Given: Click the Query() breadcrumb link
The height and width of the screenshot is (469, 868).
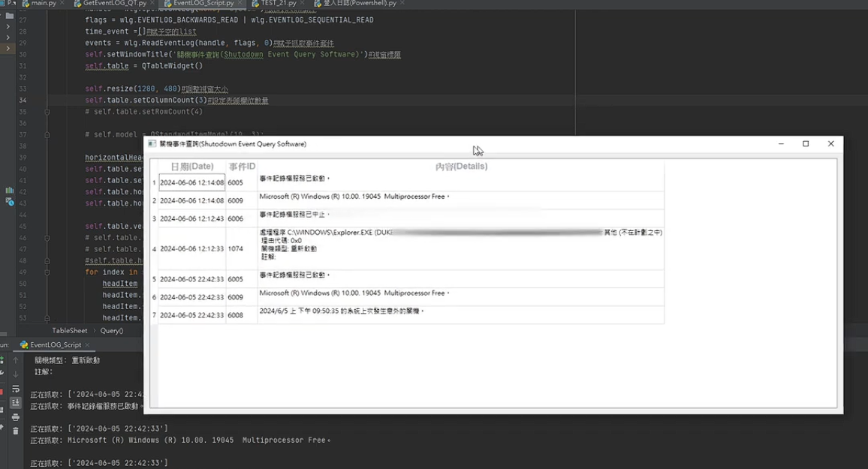Looking at the screenshot, I should click(111, 330).
